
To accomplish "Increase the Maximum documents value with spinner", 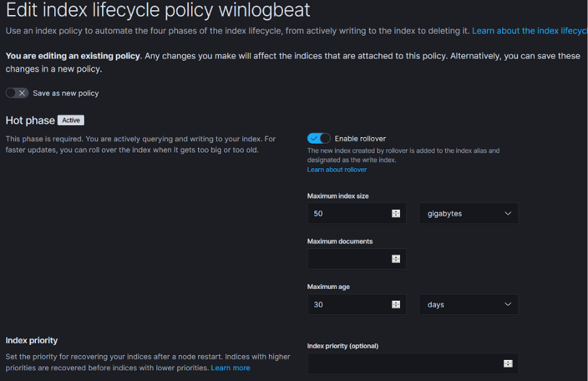I will [396, 256].
